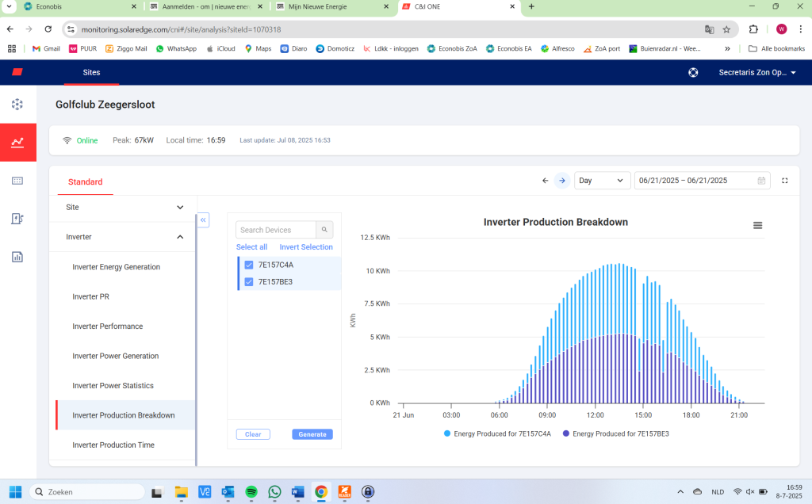The height and width of the screenshot is (504, 812).
Task: Click the search devices magnifier icon
Action: pos(324,230)
